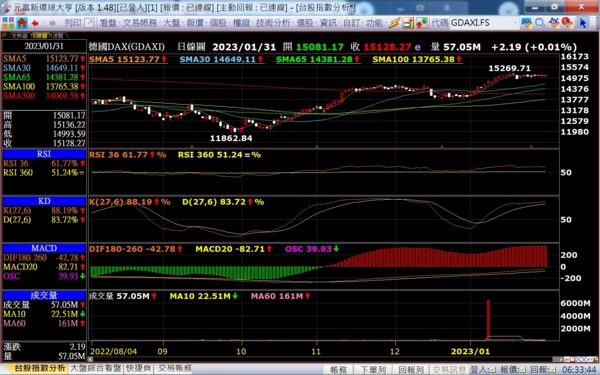Expand the 技術分析 menu

(x=273, y=23)
